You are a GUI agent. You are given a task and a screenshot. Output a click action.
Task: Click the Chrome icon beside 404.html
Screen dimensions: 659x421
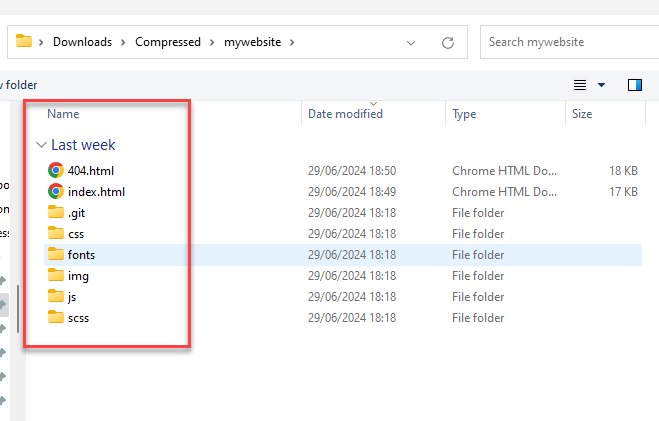(55, 171)
